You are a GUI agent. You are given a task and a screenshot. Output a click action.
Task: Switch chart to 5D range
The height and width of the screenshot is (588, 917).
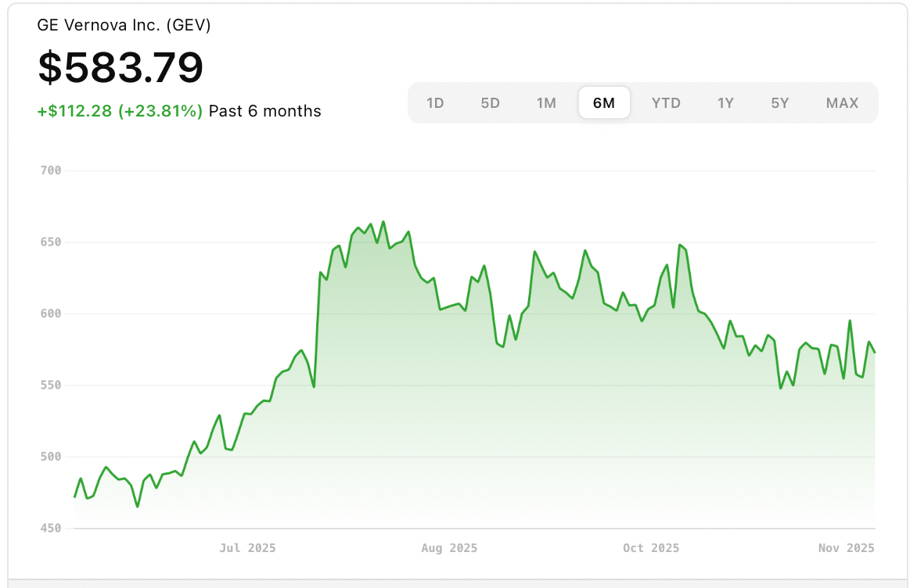490,103
